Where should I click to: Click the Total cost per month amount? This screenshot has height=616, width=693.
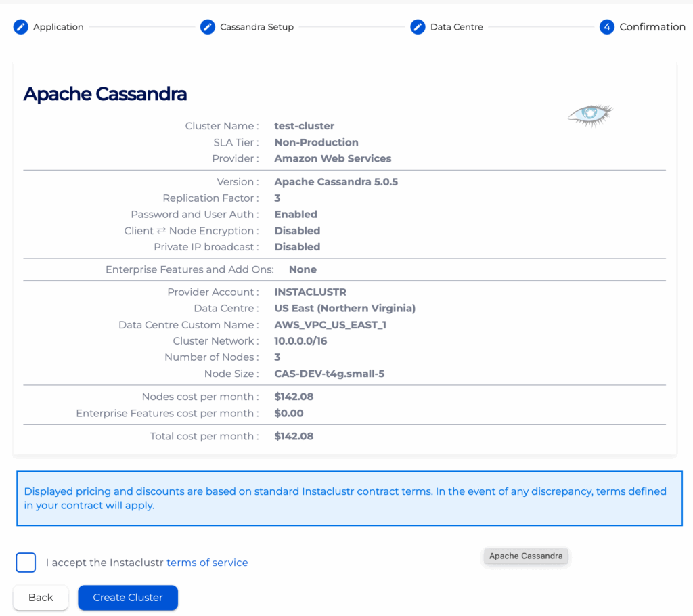point(294,436)
